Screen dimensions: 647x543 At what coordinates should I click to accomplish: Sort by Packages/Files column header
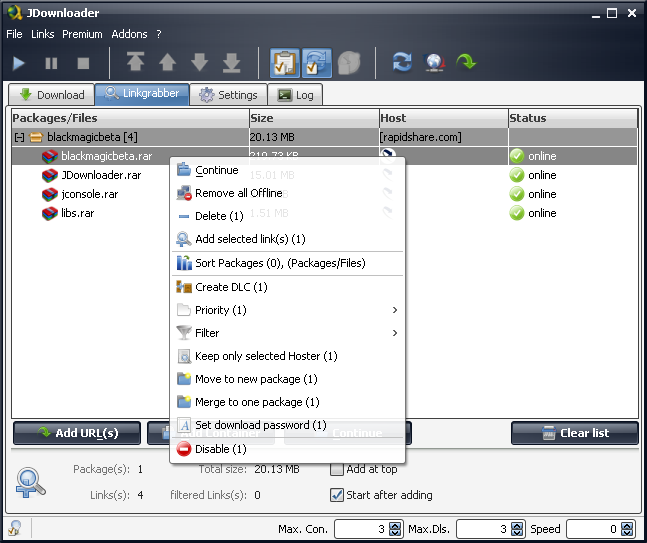tap(130, 118)
